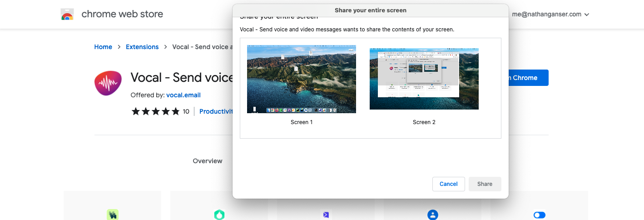Cancel the screen share dialog
The image size is (644, 220).
(x=449, y=184)
